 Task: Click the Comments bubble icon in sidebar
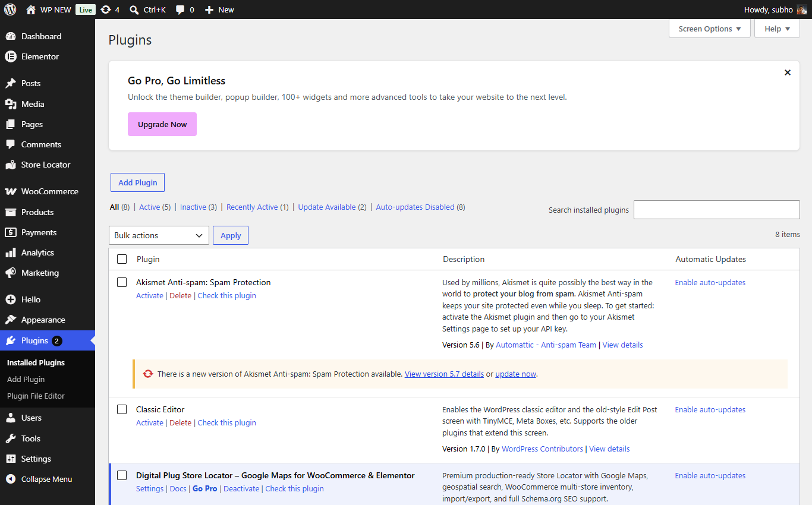tap(10, 144)
